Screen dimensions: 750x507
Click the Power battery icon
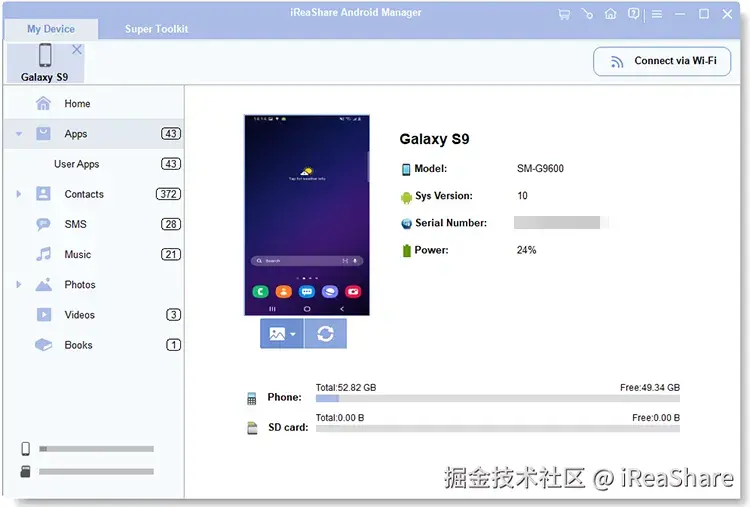click(407, 250)
